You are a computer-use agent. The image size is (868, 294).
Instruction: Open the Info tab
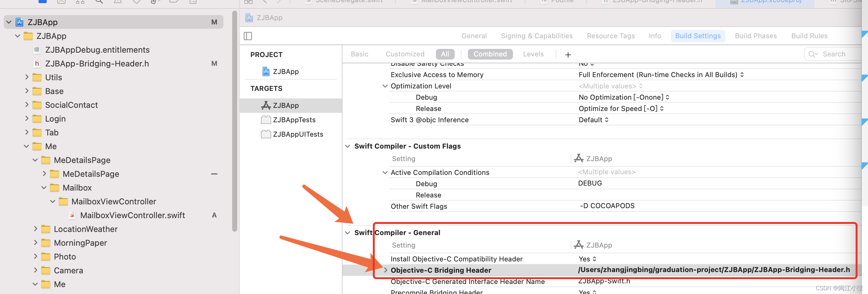click(655, 36)
